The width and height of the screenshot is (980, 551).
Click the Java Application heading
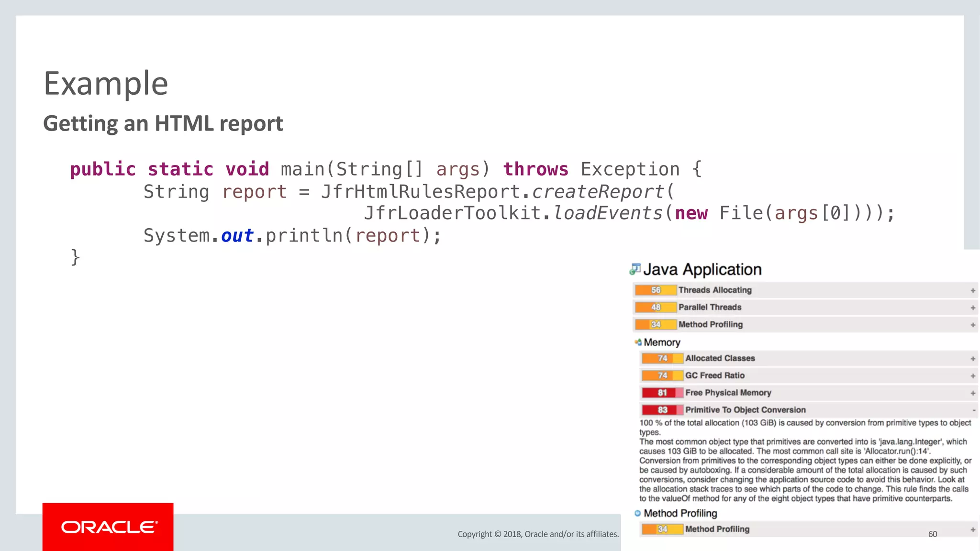click(702, 269)
